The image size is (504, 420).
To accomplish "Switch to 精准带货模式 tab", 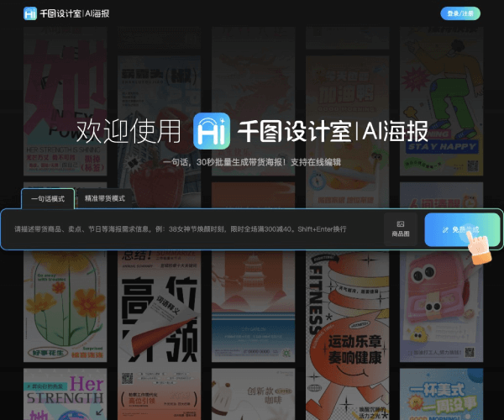I will click(x=105, y=199).
